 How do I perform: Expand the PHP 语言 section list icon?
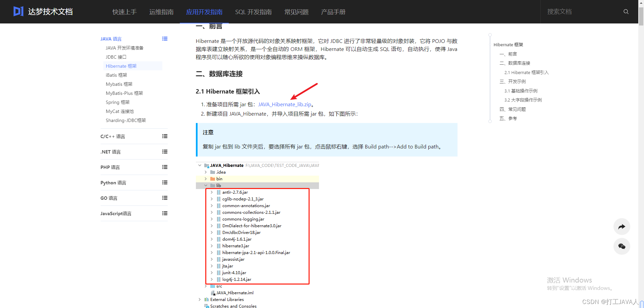165,167
